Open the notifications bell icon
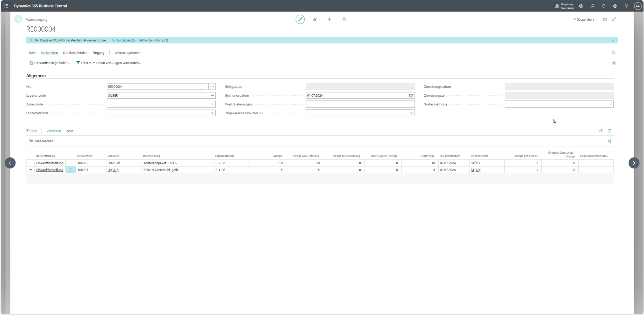 [604, 6]
